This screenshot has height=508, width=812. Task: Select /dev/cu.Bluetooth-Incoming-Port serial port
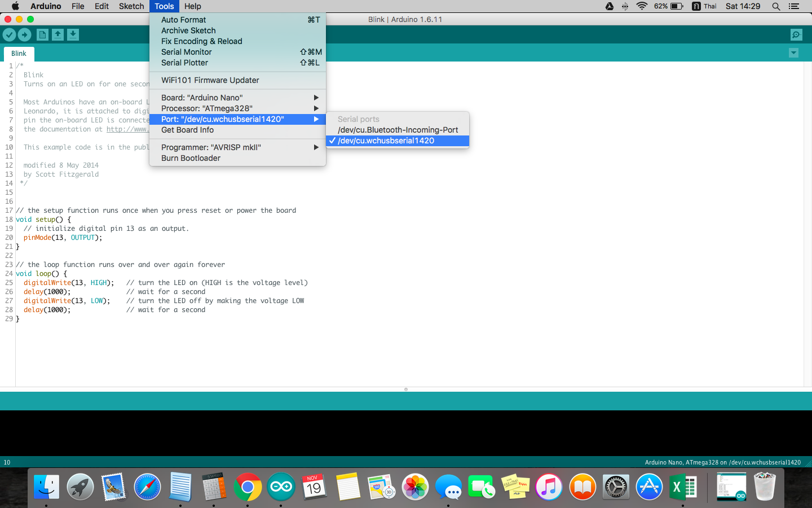coord(398,130)
